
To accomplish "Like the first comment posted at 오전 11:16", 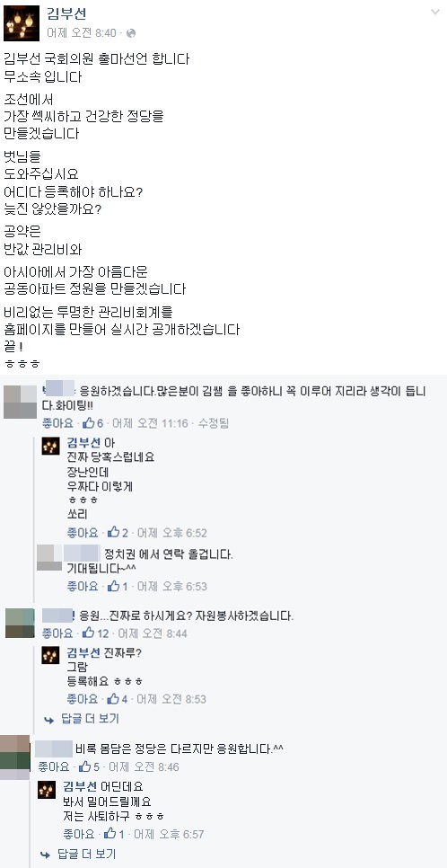I will tap(57, 423).
